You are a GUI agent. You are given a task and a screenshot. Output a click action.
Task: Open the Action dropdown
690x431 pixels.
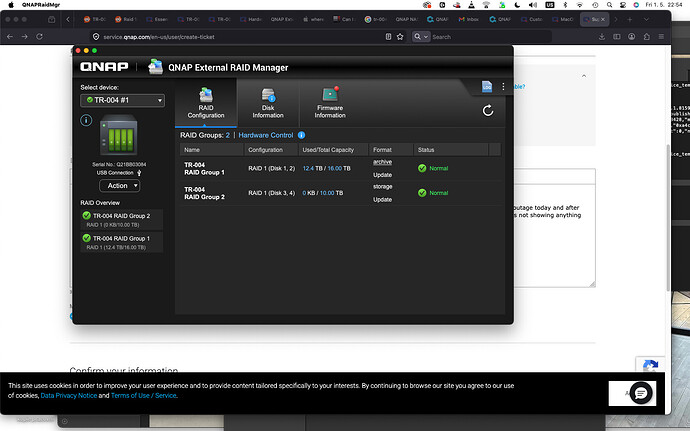120,186
